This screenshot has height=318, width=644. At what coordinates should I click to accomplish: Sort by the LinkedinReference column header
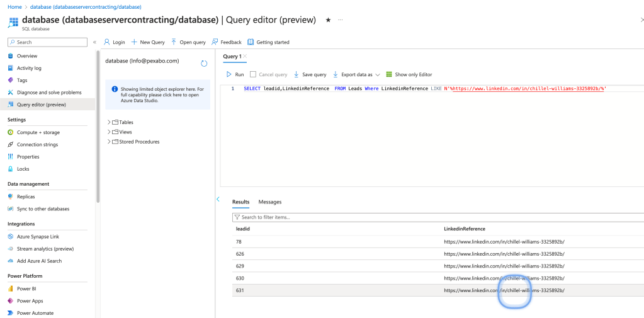465,229
